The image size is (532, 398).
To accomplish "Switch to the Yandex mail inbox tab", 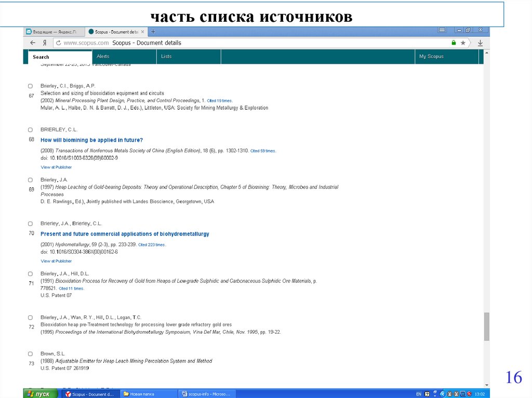I will pyautogui.click(x=54, y=32).
